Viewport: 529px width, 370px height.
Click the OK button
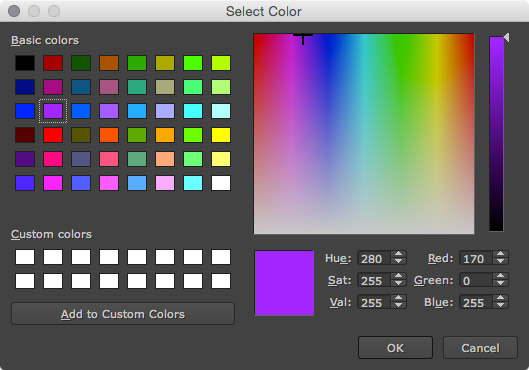click(395, 347)
